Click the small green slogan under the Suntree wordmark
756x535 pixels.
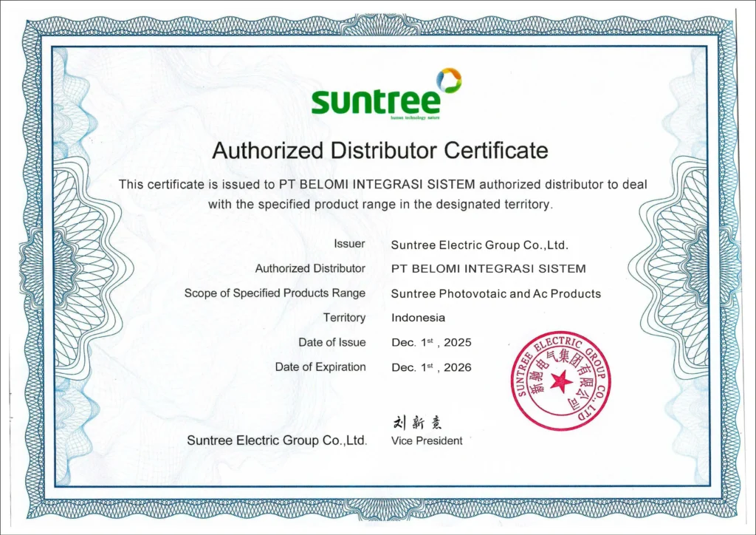coord(415,117)
